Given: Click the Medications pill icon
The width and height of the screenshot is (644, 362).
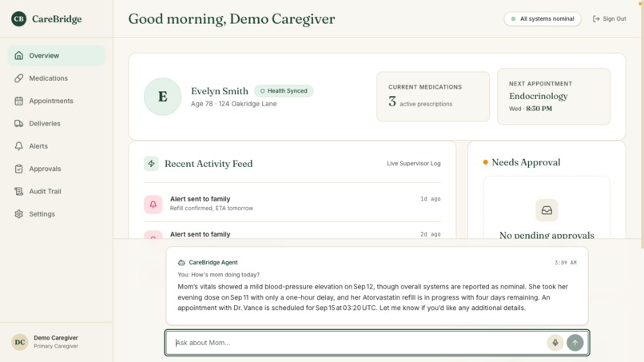Looking at the screenshot, I should pyautogui.click(x=19, y=78).
